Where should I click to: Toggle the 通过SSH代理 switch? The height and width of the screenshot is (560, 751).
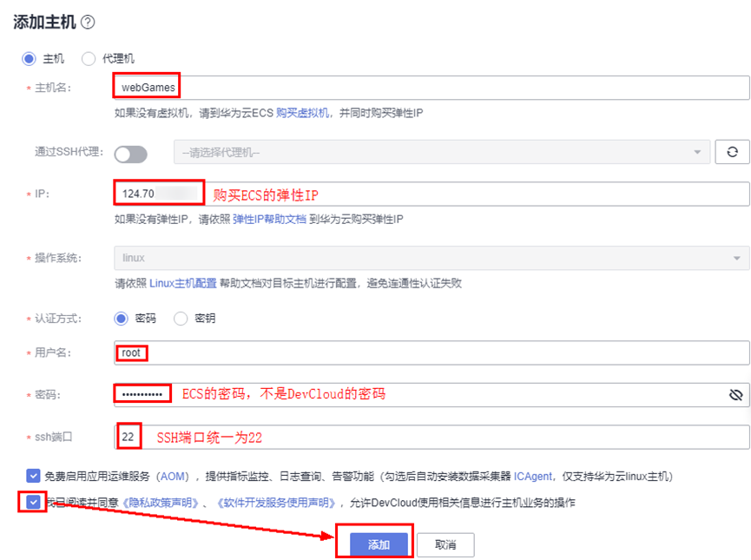pos(131,155)
